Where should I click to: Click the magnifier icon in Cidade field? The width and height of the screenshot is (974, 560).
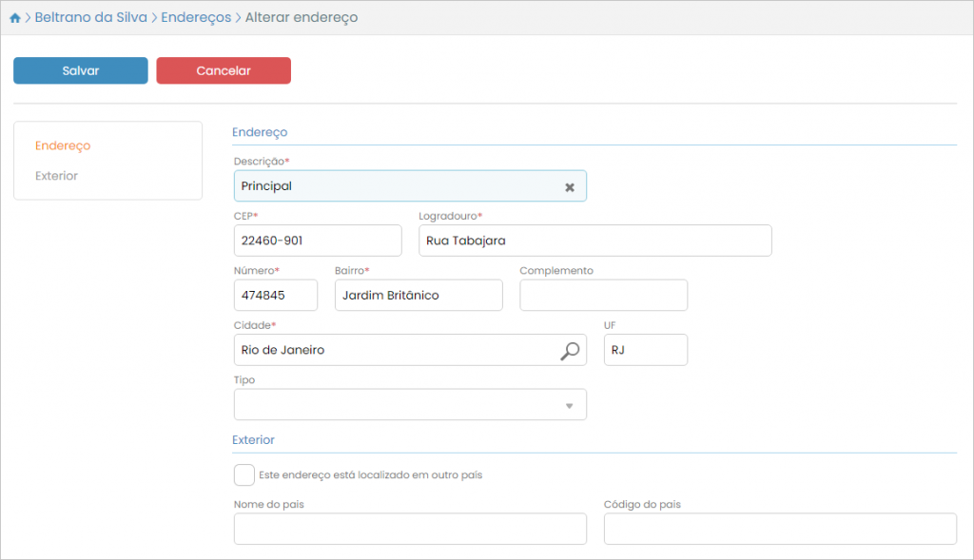click(569, 351)
